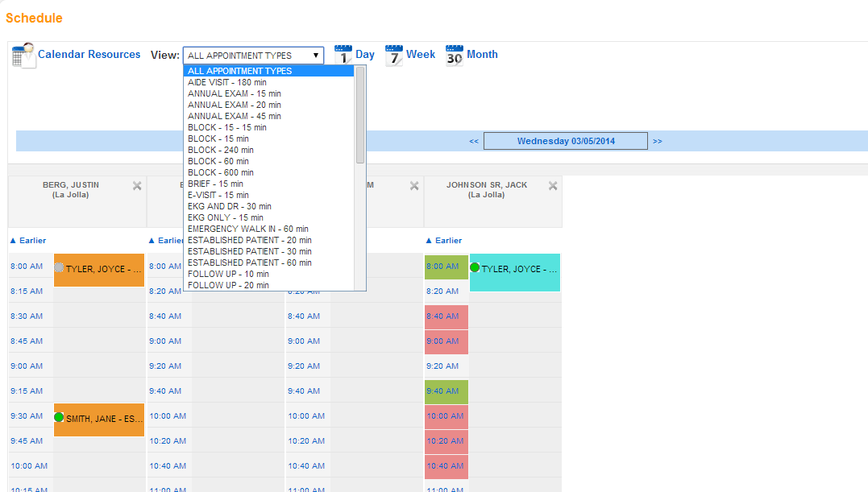This screenshot has width=868, height=492.
Task: Remove the BERG, JUSTIN column
Action: point(137,186)
